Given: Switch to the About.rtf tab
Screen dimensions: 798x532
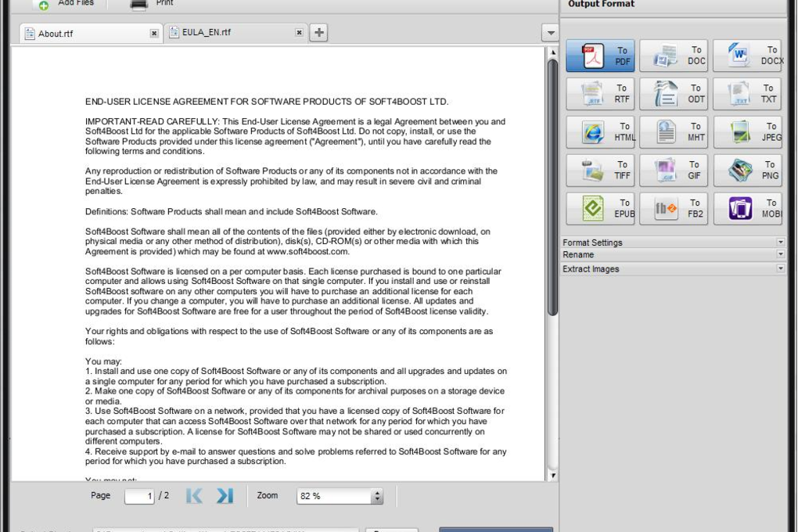Looking at the screenshot, I should pyautogui.click(x=92, y=34).
